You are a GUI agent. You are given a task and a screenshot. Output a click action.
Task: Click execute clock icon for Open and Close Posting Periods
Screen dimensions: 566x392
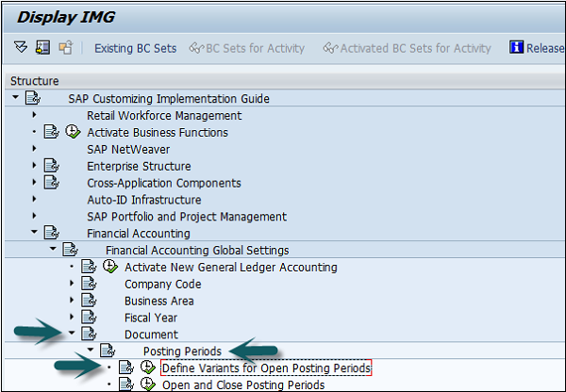pyautogui.click(x=147, y=384)
